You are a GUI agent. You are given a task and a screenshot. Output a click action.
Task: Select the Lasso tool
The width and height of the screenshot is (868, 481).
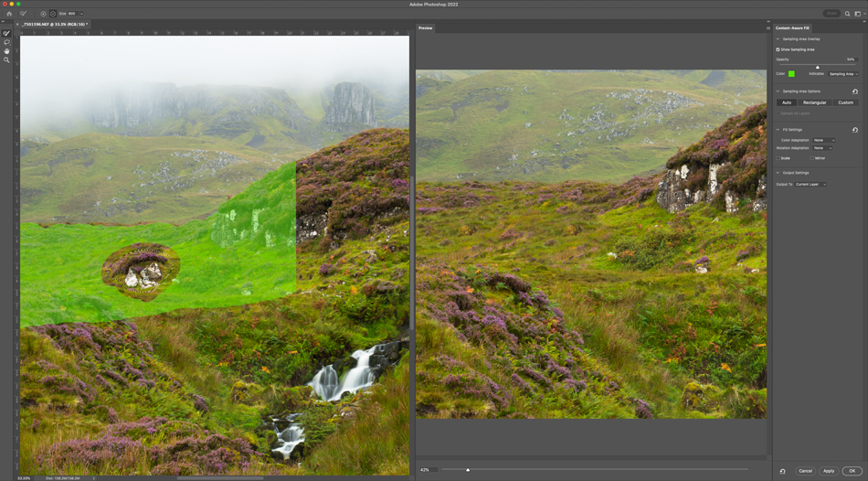tap(6, 42)
